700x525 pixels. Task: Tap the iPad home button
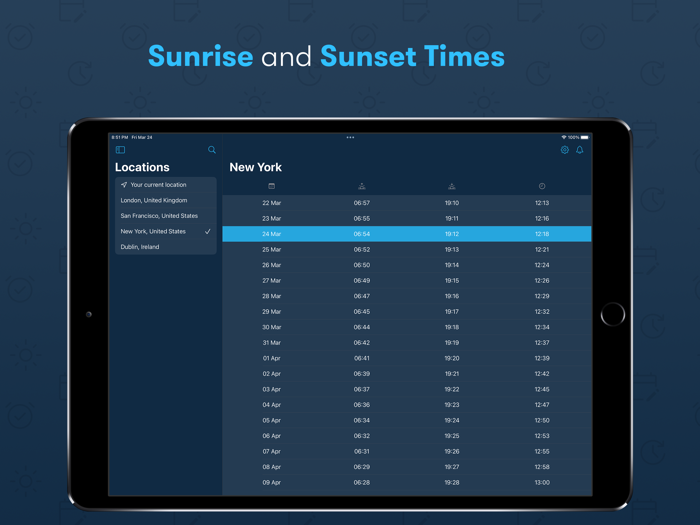click(x=612, y=314)
